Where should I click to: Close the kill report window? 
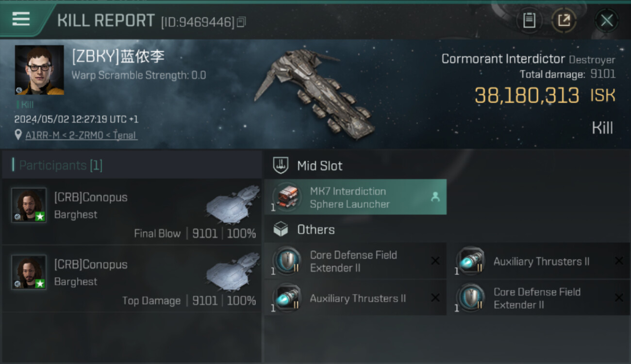(607, 20)
